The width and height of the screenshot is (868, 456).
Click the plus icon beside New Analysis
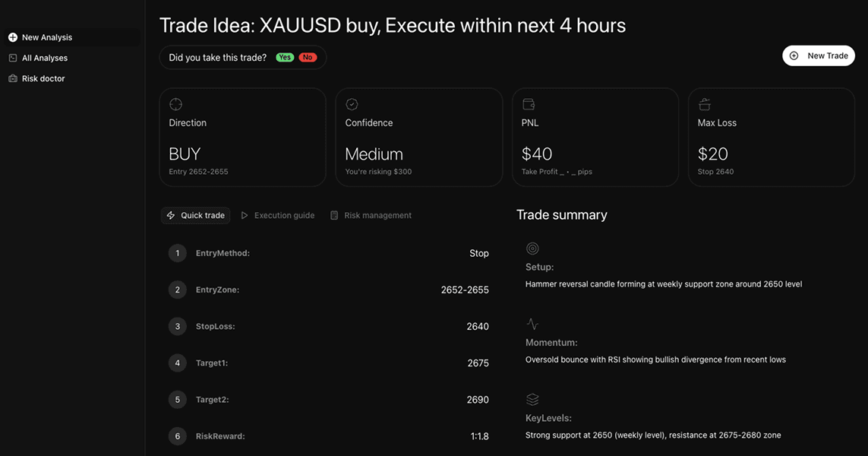coord(13,37)
